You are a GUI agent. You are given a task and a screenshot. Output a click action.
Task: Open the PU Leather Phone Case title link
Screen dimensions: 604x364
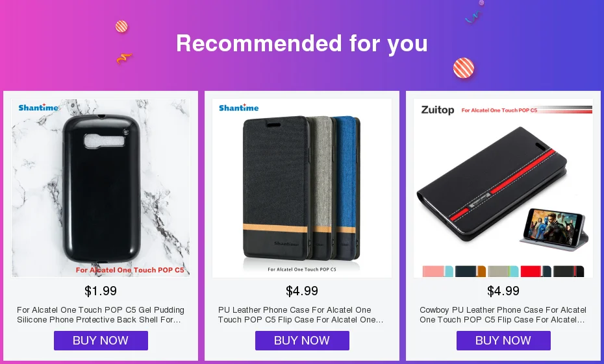[301, 315]
